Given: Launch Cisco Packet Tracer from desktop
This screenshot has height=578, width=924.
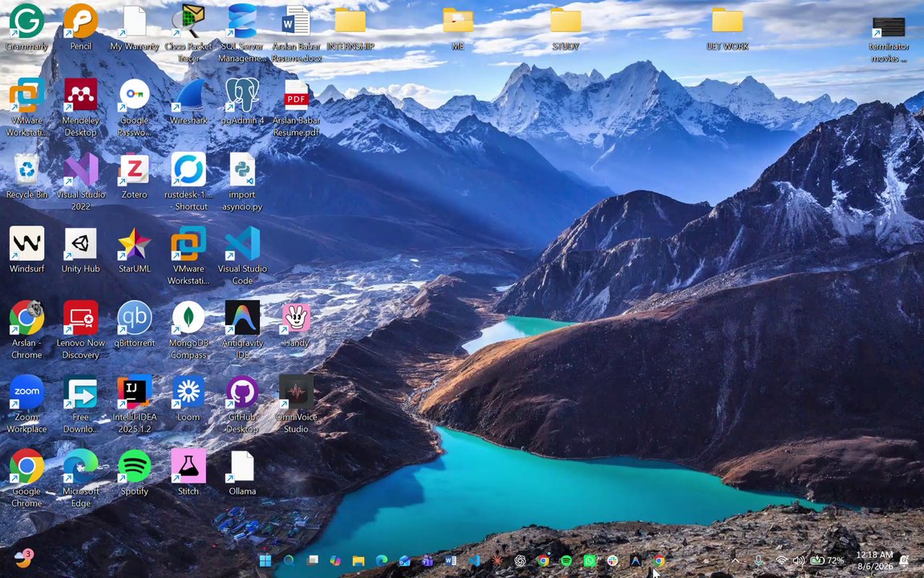Looking at the screenshot, I should 188,21.
